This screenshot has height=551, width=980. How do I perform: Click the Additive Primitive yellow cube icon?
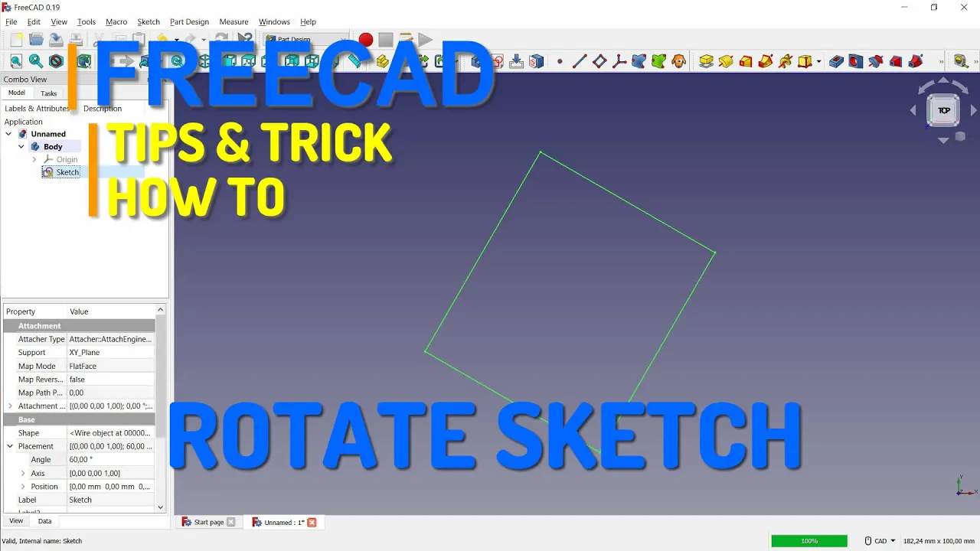click(805, 61)
